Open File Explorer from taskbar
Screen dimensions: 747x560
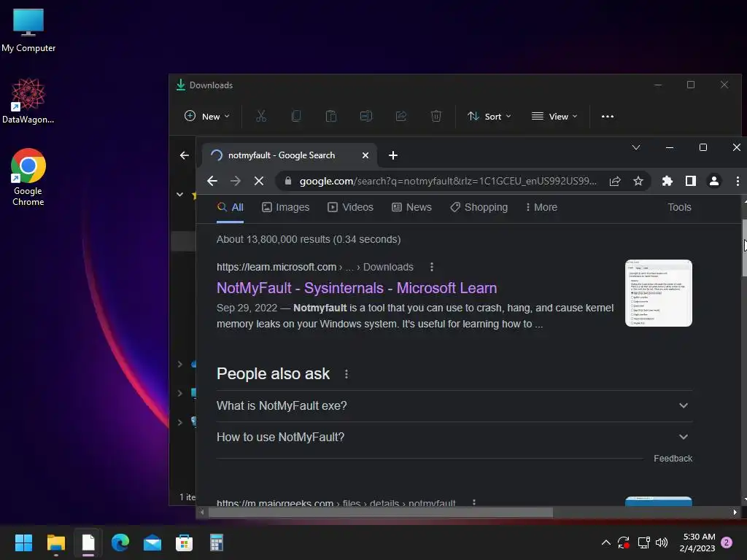point(55,542)
